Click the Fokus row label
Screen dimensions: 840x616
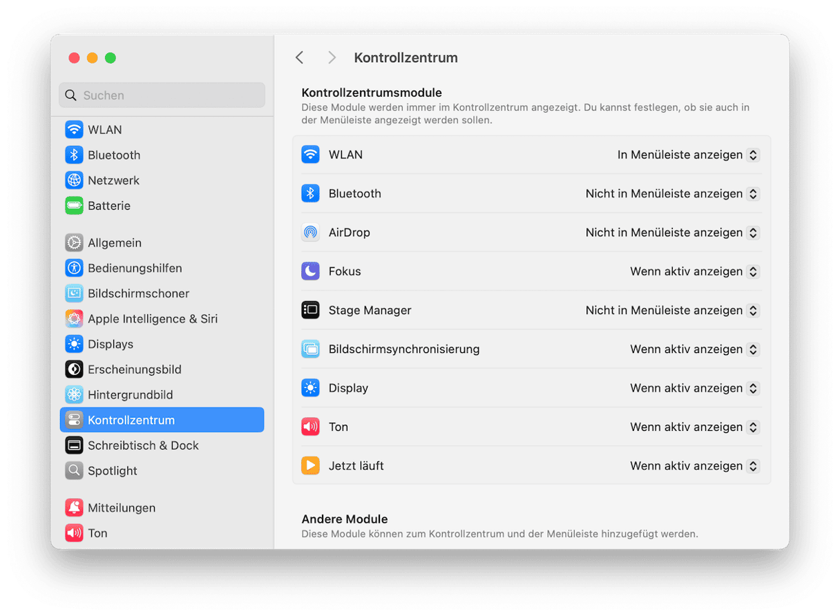click(345, 271)
